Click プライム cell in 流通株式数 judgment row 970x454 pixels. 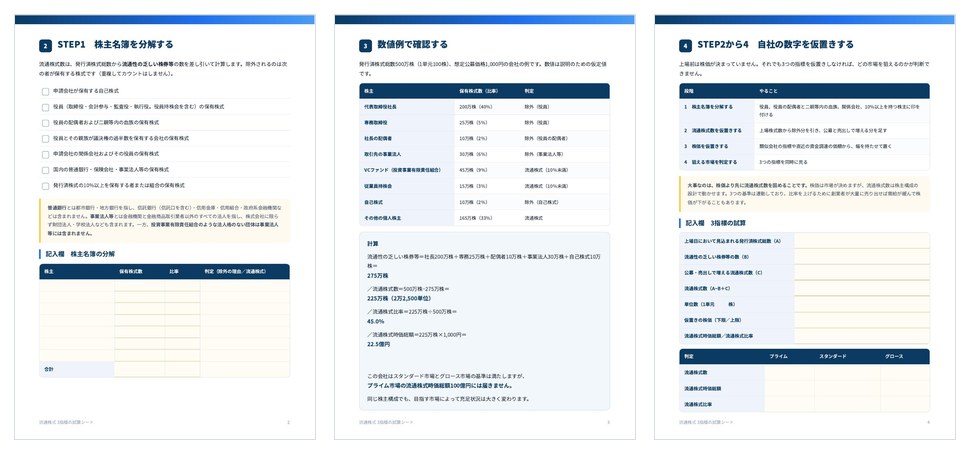pos(789,372)
